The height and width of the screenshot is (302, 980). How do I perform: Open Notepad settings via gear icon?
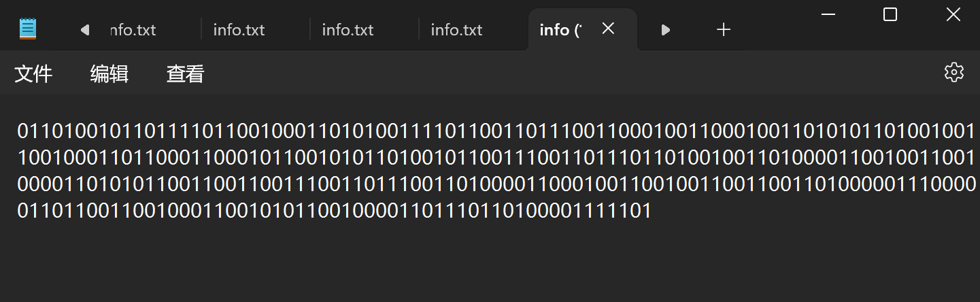tap(954, 72)
